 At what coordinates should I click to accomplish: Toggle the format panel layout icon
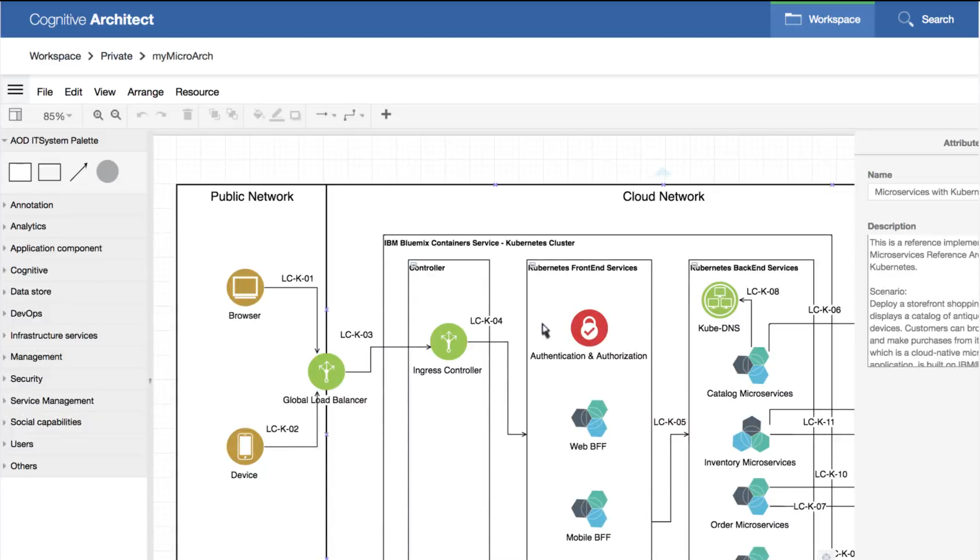point(15,115)
